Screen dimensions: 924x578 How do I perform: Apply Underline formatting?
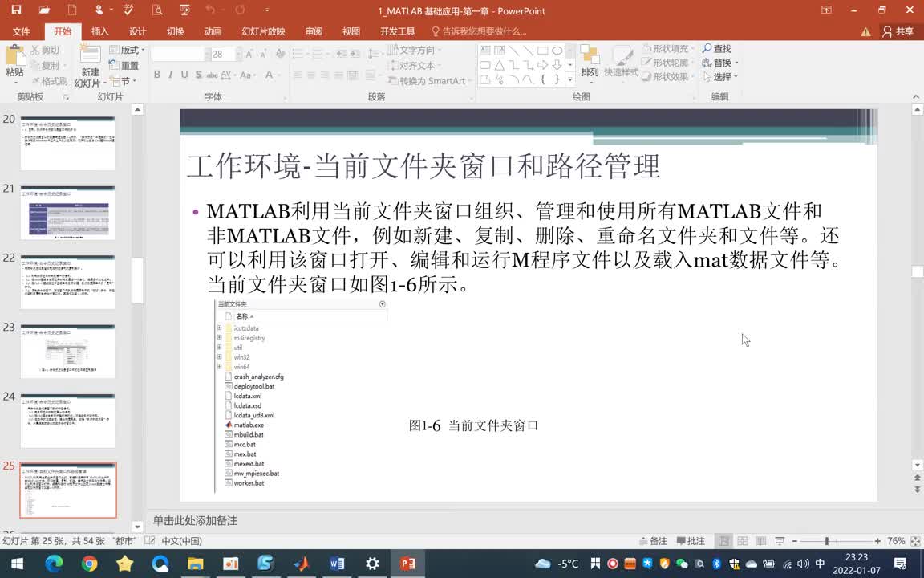[x=184, y=75]
